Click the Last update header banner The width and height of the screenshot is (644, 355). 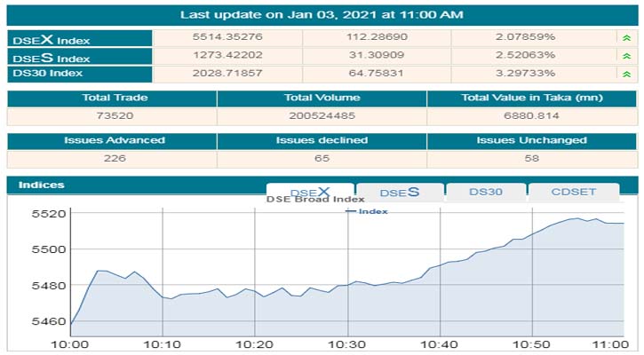tap(322, 14)
